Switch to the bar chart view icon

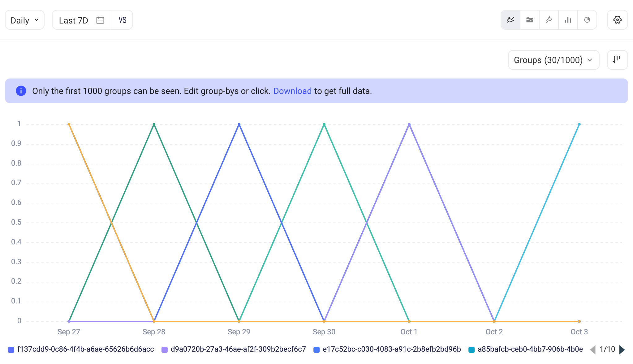tap(568, 20)
